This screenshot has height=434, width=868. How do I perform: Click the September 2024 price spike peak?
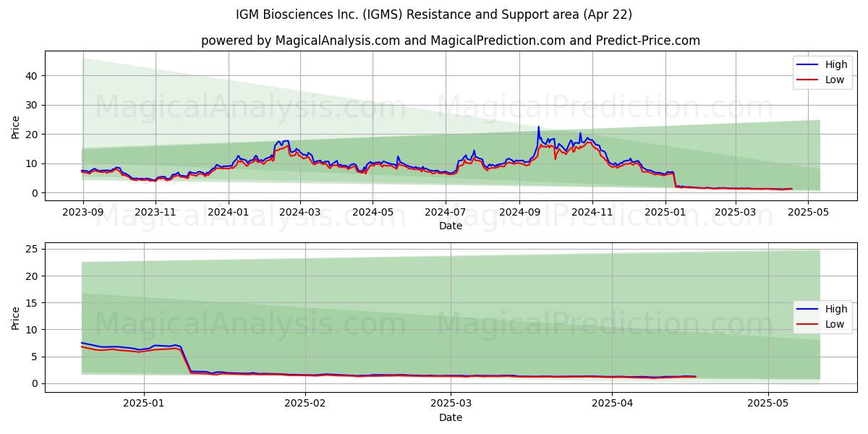coord(538,127)
